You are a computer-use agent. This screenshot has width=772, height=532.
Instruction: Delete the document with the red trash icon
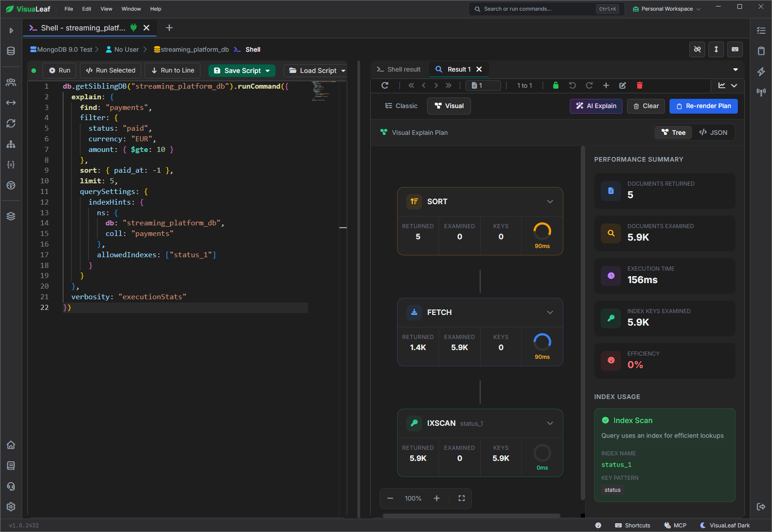639,85
